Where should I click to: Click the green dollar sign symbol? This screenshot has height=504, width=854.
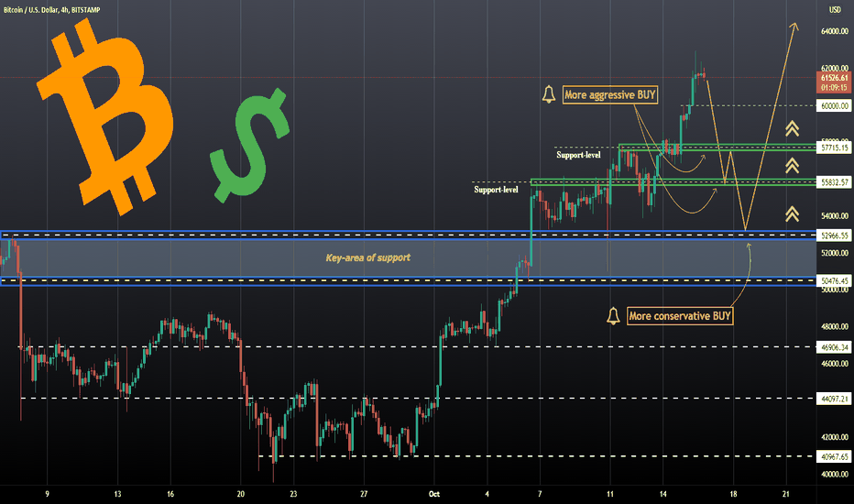(249, 146)
